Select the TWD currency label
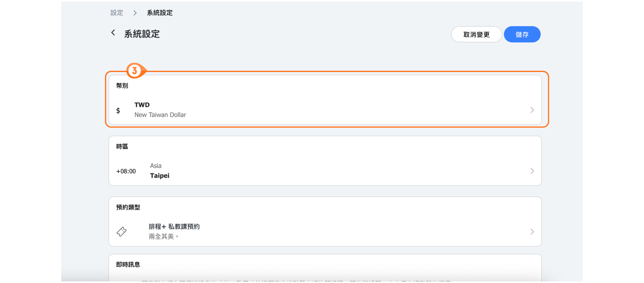The width and height of the screenshot is (644, 283). tap(142, 105)
